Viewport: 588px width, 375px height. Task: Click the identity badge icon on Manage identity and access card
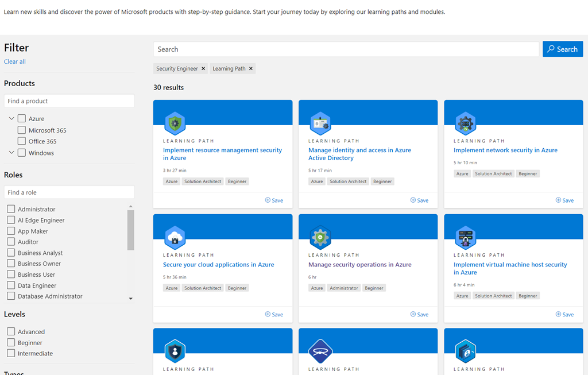320,123
